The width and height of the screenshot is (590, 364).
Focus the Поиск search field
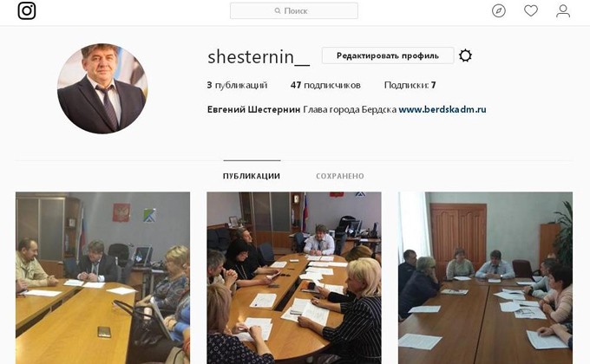(294, 11)
